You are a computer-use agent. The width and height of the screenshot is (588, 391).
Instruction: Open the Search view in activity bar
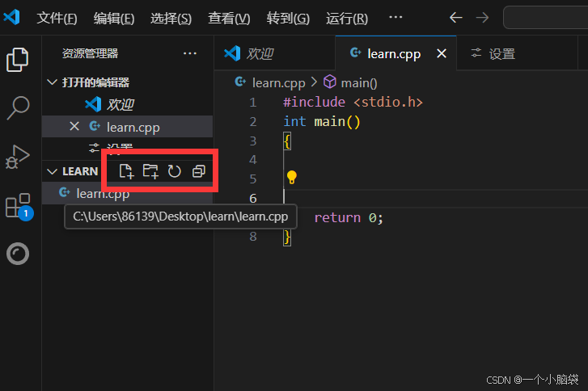point(18,108)
